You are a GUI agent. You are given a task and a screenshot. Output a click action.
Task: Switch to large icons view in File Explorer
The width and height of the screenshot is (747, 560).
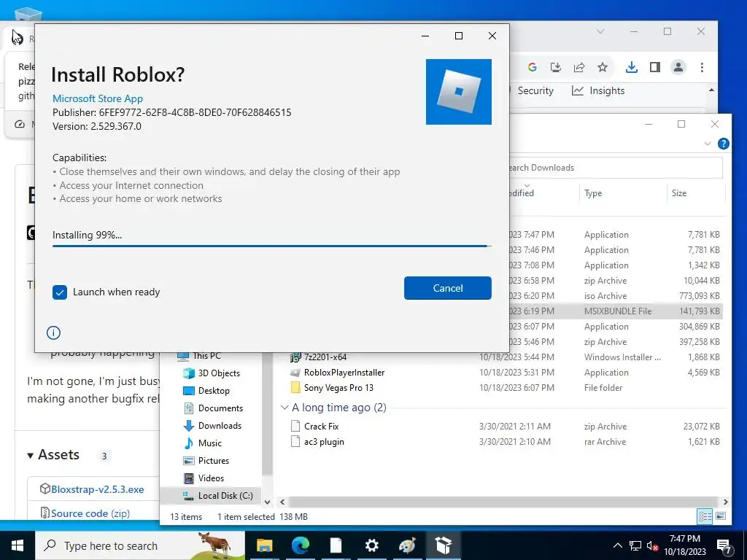721,516
